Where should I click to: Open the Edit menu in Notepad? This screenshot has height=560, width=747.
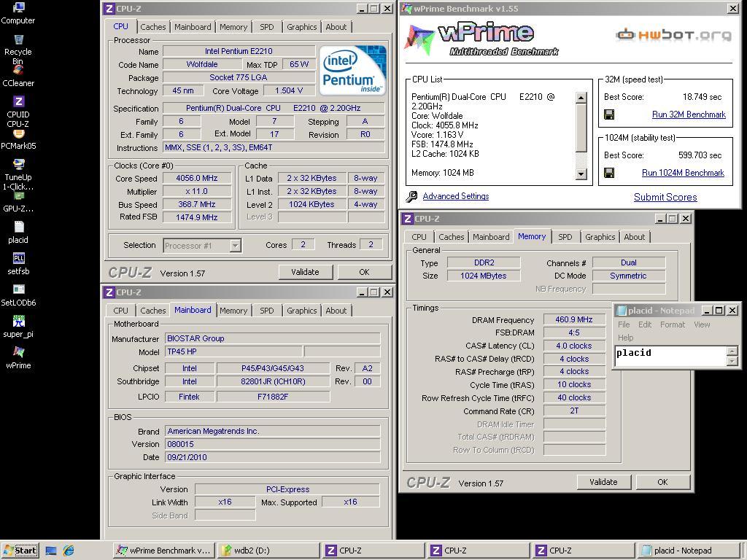pyautogui.click(x=645, y=324)
